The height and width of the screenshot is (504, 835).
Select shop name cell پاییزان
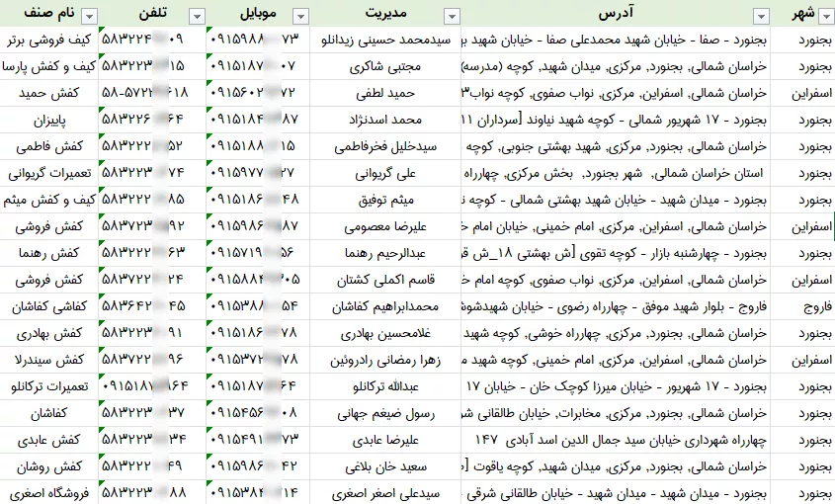(49, 120)
